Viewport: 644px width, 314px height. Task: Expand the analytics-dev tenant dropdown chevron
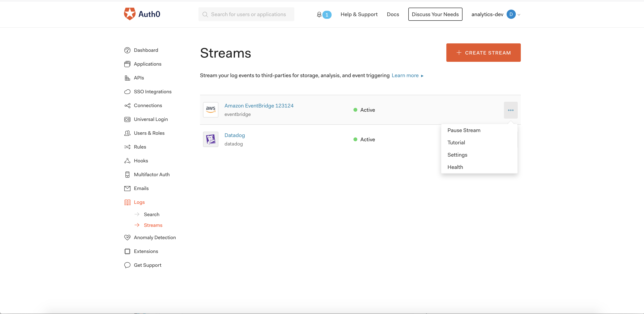tap(519, 15)
